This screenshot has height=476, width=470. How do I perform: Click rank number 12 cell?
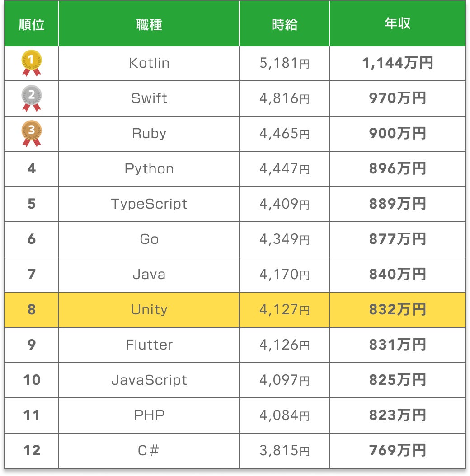coord(32,450)
